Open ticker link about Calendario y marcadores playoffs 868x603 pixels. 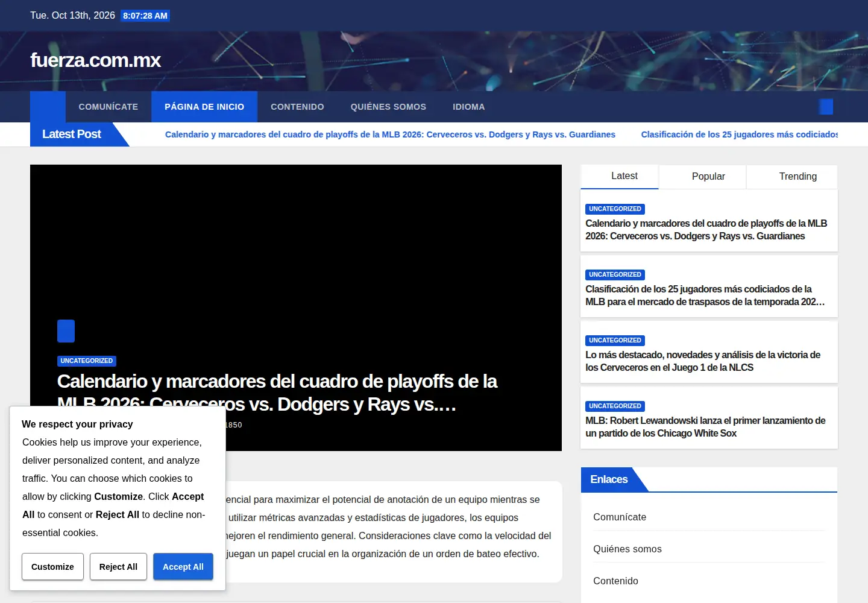coord(390,134)
